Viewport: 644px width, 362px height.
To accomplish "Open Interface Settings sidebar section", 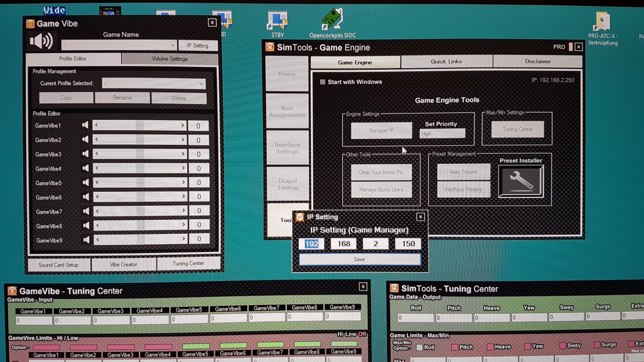I will [x=287, y=148].
